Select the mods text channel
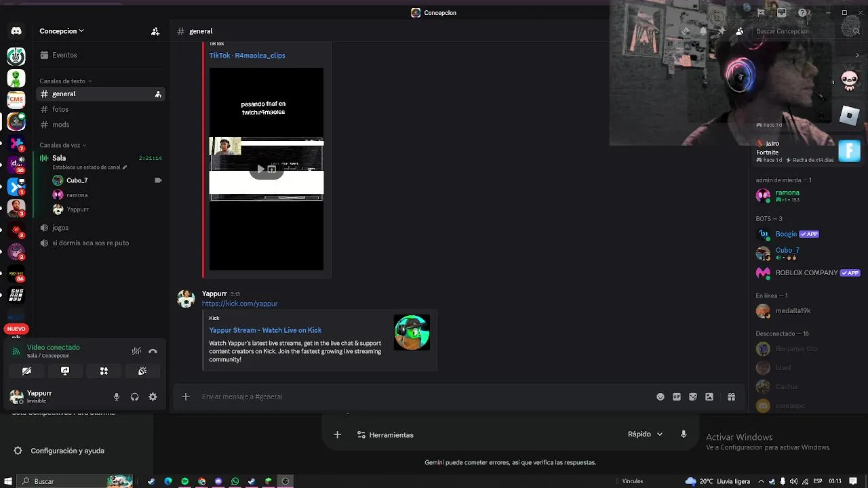The height and width of the screenshot is (488, 868). [x=100, y=125]
